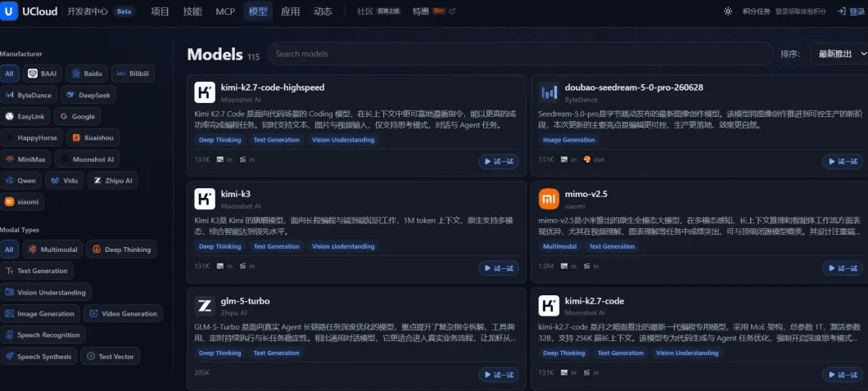Filter by DeepSeek manufacturer
Viewport: 868px width, 391px height.
[88, 95]
